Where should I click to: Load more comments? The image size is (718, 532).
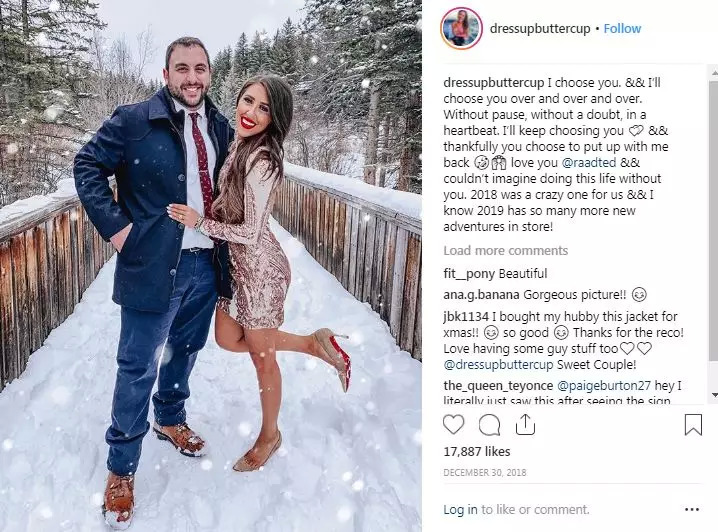[506, 250]
